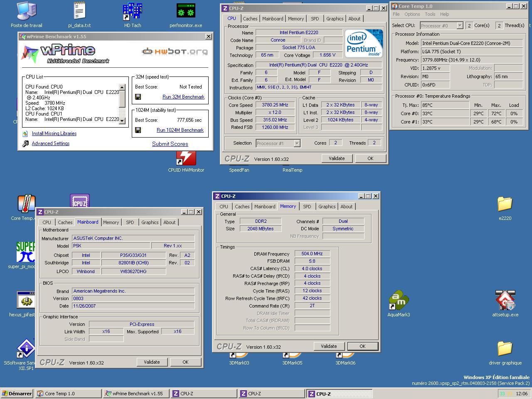Open hexus_pifast desktop icon

pyautogui.click(x=26, y=300)
